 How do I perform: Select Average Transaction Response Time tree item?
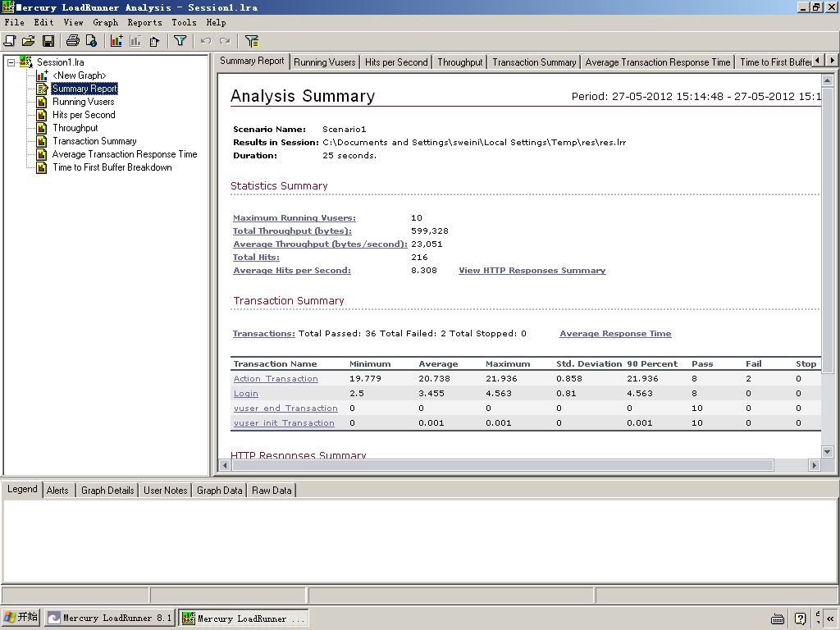click(125, 154)
